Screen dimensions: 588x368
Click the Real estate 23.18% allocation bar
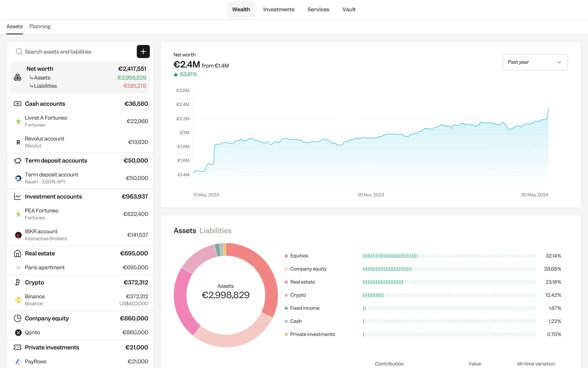pos(449,282)
